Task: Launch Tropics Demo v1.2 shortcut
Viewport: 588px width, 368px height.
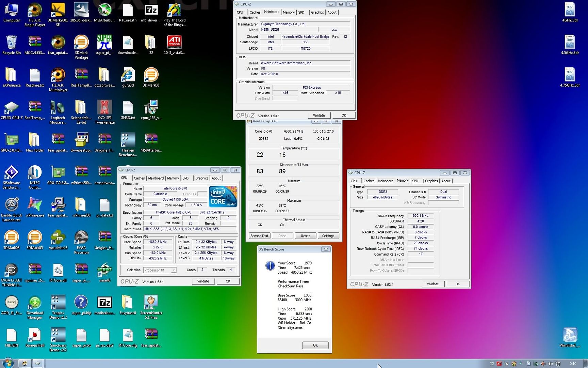Action: tap(58, 307)
